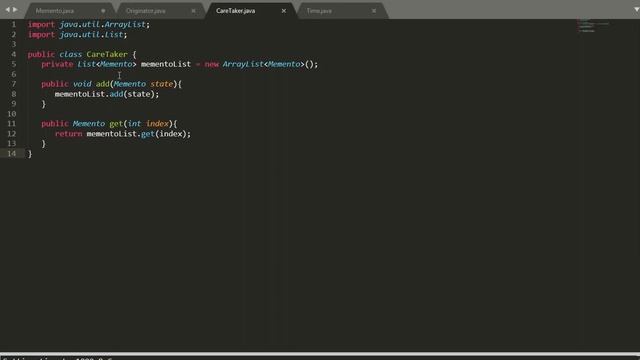Click on 'CareTaker' class name on line 4
Screen dimensions: 640x360
(x=107, y=54)
